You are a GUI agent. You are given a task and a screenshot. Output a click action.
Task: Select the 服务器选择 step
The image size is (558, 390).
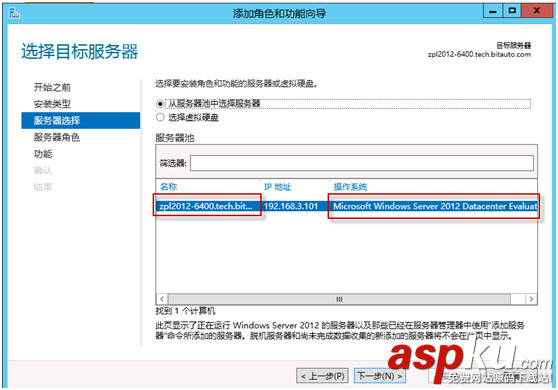pyautogui.click(x=80, y=121)
